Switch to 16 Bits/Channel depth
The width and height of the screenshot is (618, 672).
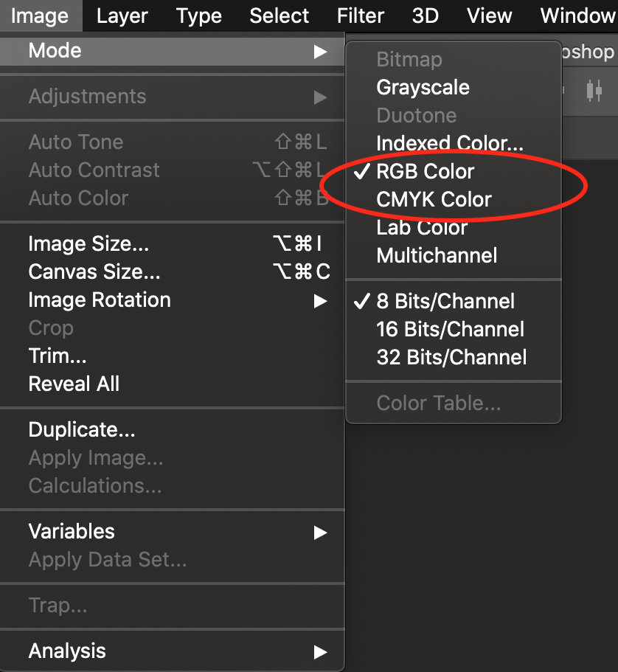point(450,329)
